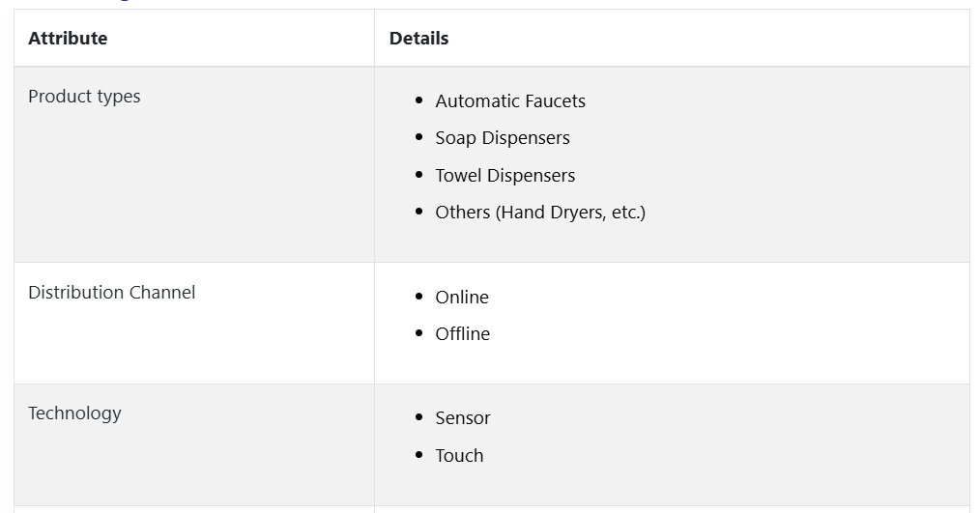This screenshot has height=513, width=980.
Task: Select the Distribution Channel row label
Action: (x=112, y=293)
